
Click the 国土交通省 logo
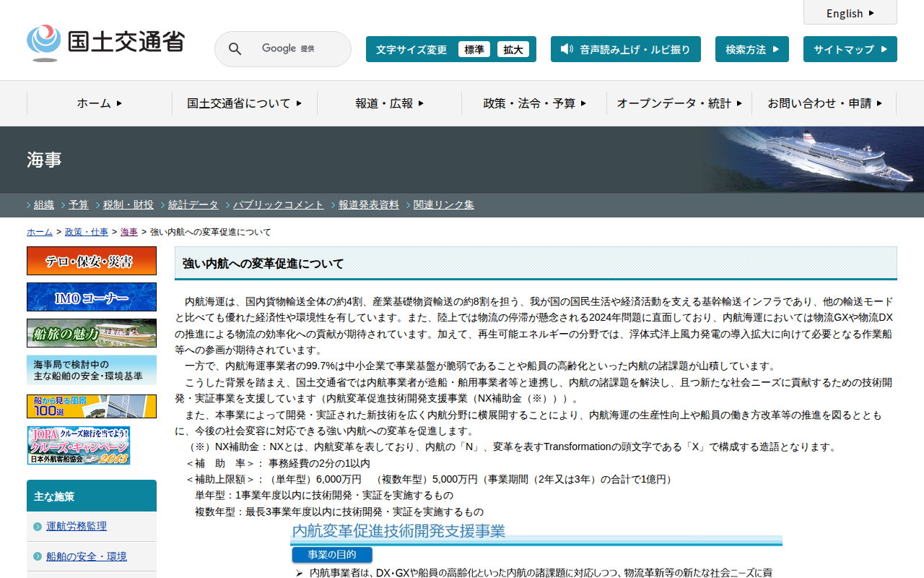tap(105, 43)
